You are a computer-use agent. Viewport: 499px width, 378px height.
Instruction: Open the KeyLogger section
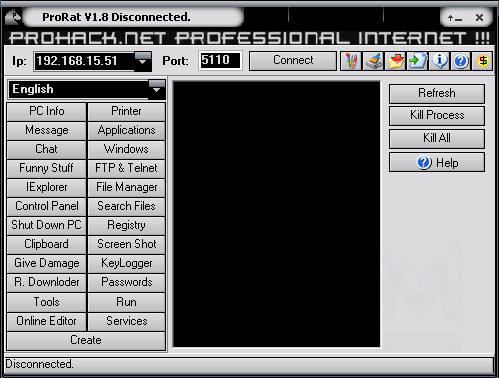pos(127,263)
